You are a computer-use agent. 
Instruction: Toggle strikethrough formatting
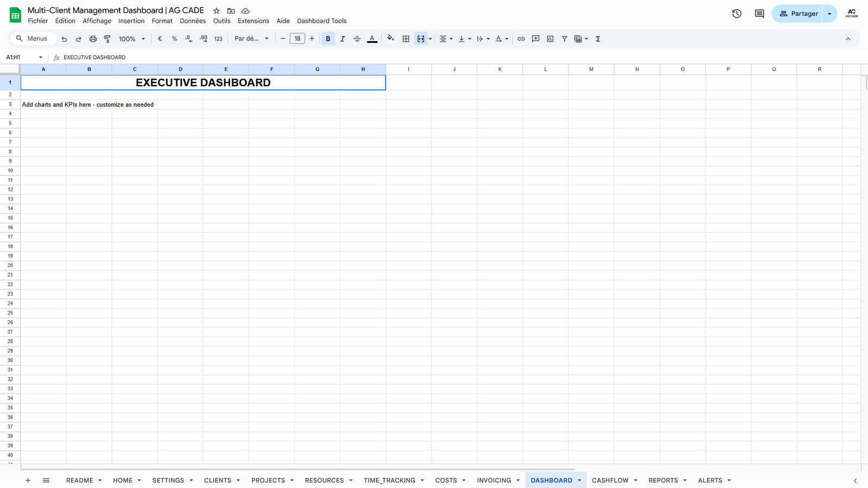coord(357,39)
